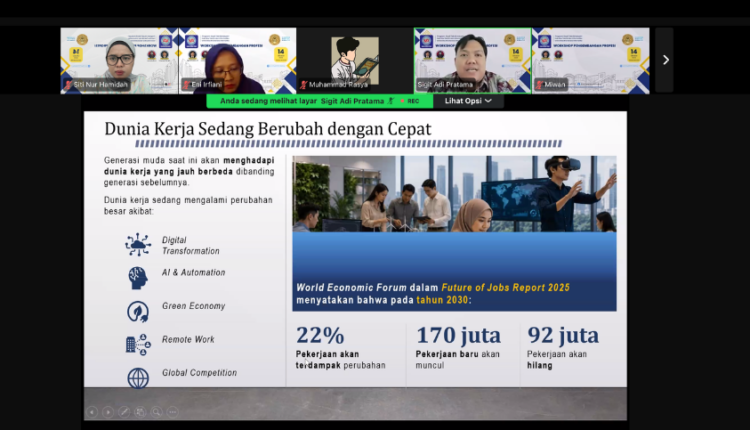Image resolution: width=750 pixels, height=430 pixels.
Task: Select Sigit Adi Pratama's video thumbnail
Action: point(473,61)
